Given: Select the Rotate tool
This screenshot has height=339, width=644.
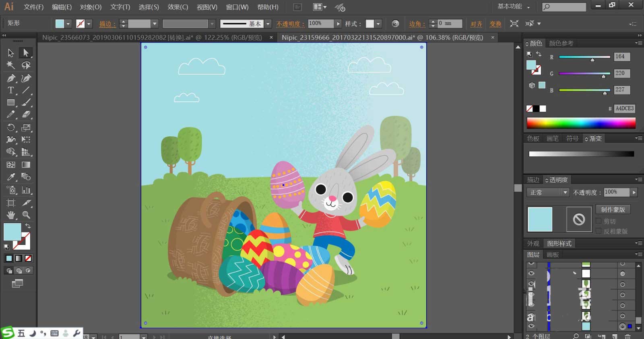Looking at the screenshot, I should 11,127.
